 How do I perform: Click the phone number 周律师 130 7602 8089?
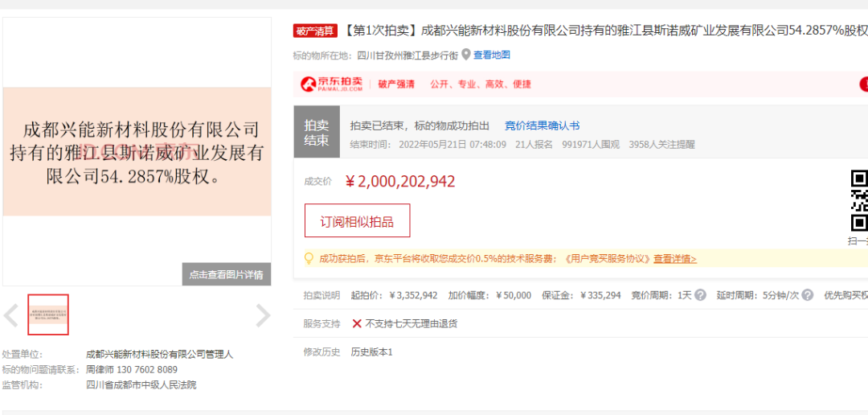coord(132,370)
